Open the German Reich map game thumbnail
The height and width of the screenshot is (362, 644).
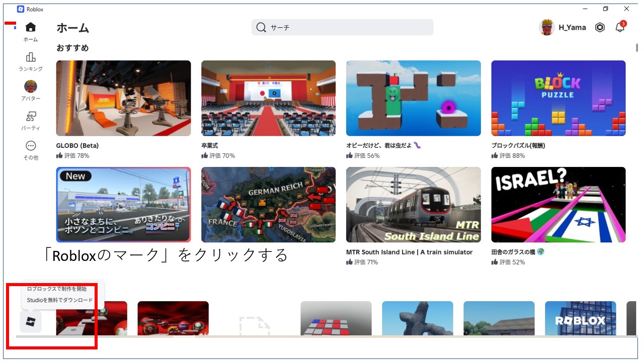[269, 205]
